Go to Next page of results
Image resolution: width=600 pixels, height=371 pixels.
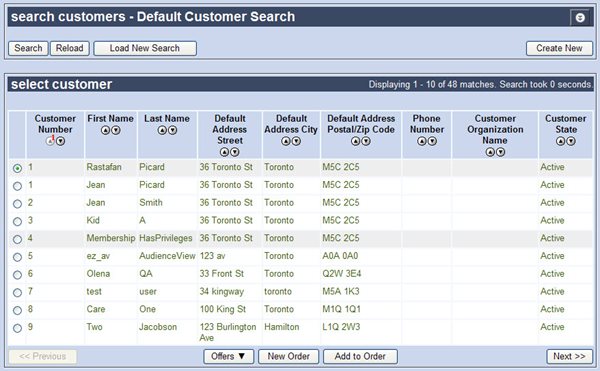(x=570, y=356)
